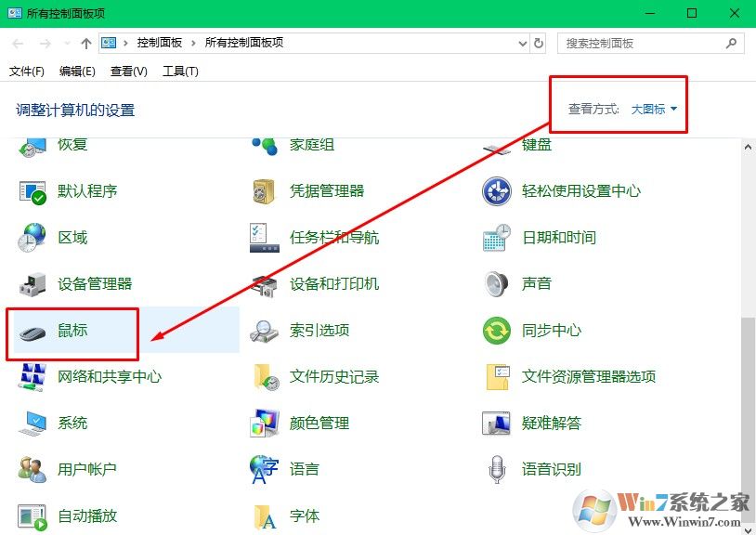Open the 默认程序 icon

(33, 192)
